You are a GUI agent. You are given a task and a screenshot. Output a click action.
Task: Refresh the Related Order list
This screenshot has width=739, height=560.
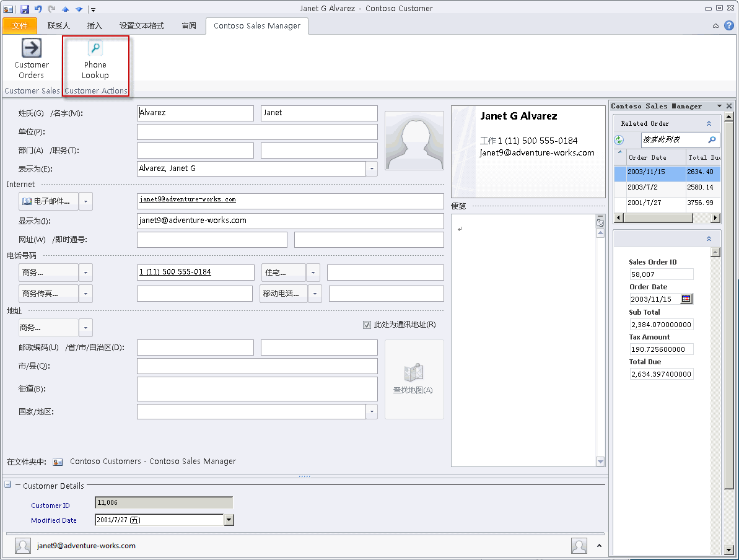click(x=619, y=140)
